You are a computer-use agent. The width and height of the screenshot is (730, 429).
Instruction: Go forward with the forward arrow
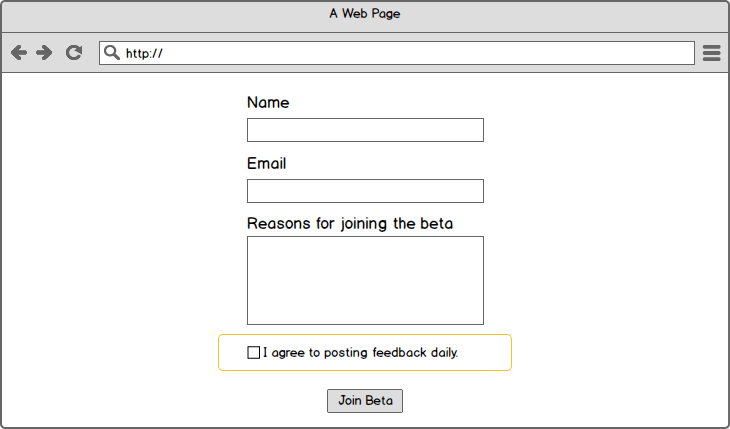[x=44, y=53]
